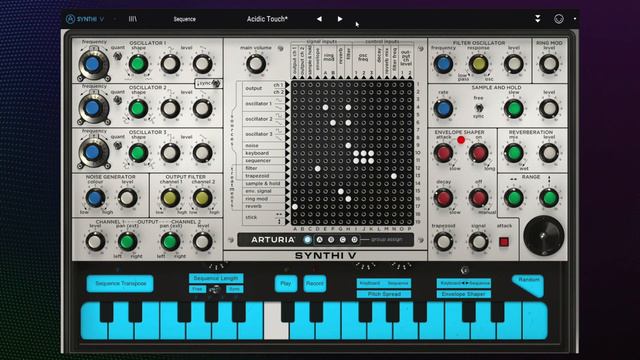
Task: Open the preset library browser icon
Action: tap(133, 19)
